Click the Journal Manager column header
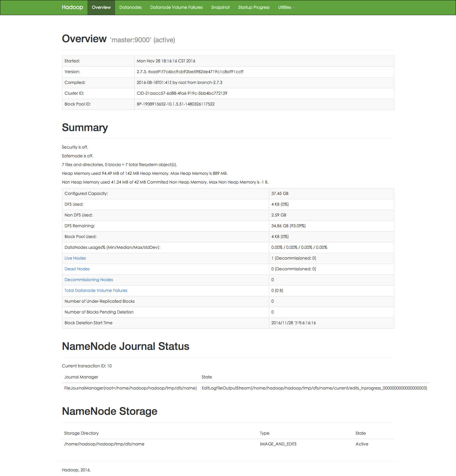This screenshot has height=476, width=456. pyautogui.click(x=81, y=377)
